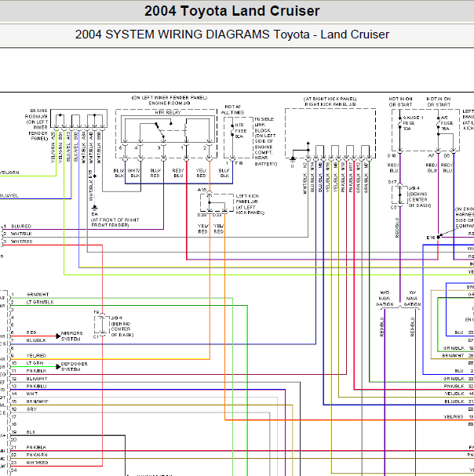This screenshot has width=474, height=476.
Task: Click "GRN/WHT" wire label at pin 1
Action: tap(38, 295)
